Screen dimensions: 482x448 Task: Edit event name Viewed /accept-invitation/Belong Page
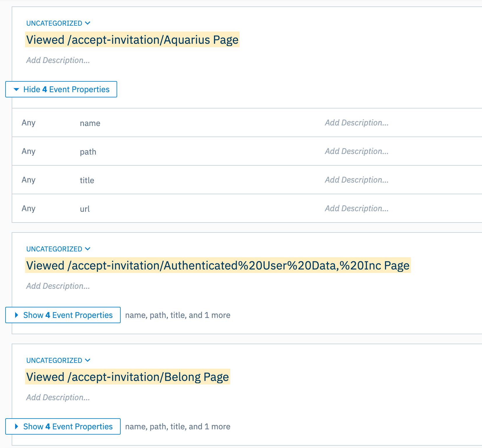pos(128,377)
